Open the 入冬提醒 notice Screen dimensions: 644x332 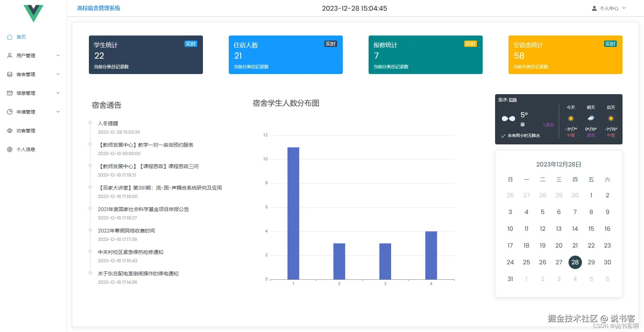tap(108, 123)
